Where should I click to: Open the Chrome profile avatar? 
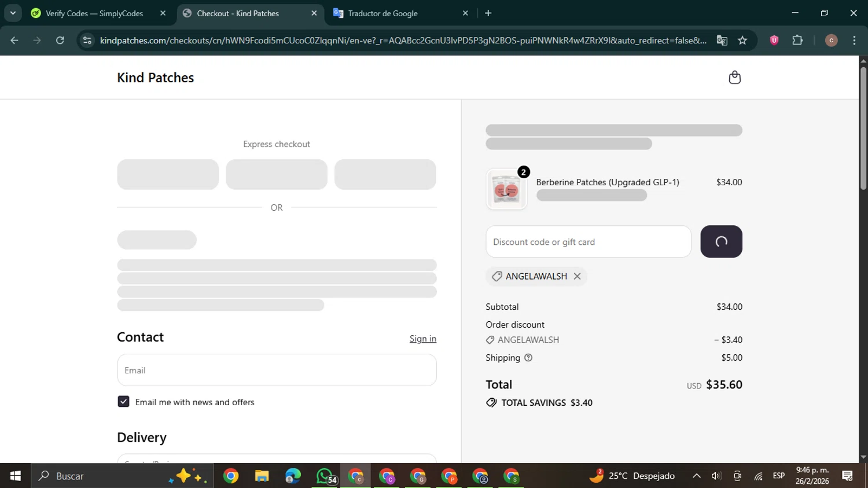[x=831, y=41]
